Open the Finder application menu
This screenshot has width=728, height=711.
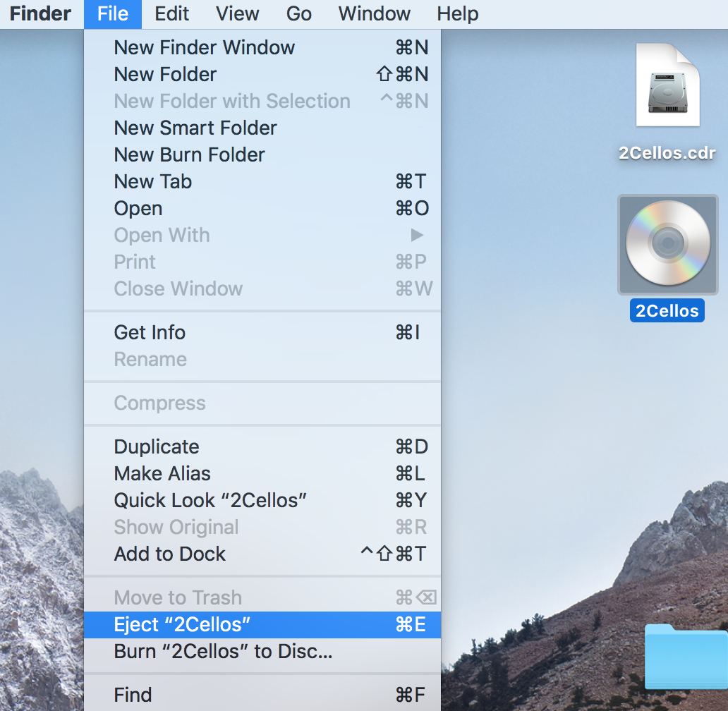point(40,14)
